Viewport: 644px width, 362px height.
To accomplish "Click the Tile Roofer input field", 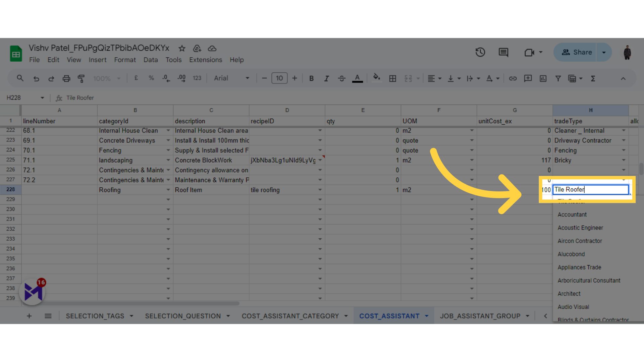I will click(591, 190).
